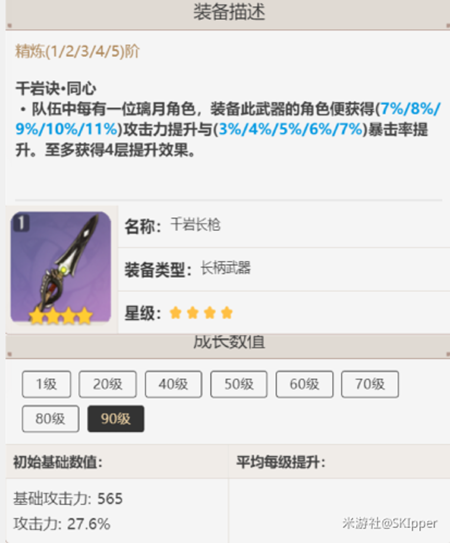Select the 20级 level button
The width and height of the screenshot is (450, 543).
(107, 384)
